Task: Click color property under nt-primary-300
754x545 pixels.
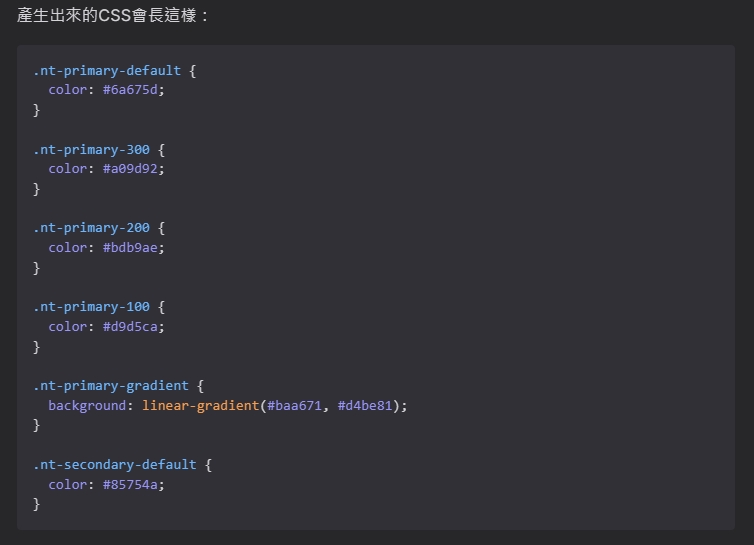Action: pos(67,169)
